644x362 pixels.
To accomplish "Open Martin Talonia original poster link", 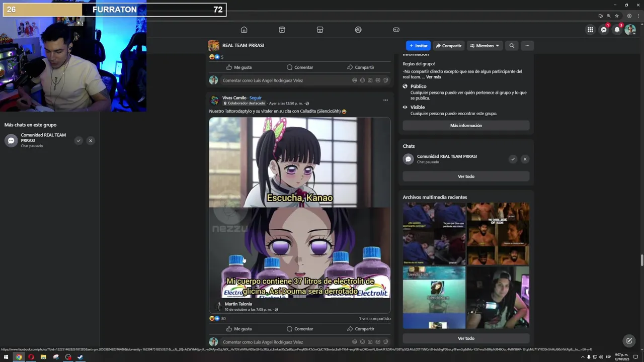I will tap(238, 304).
